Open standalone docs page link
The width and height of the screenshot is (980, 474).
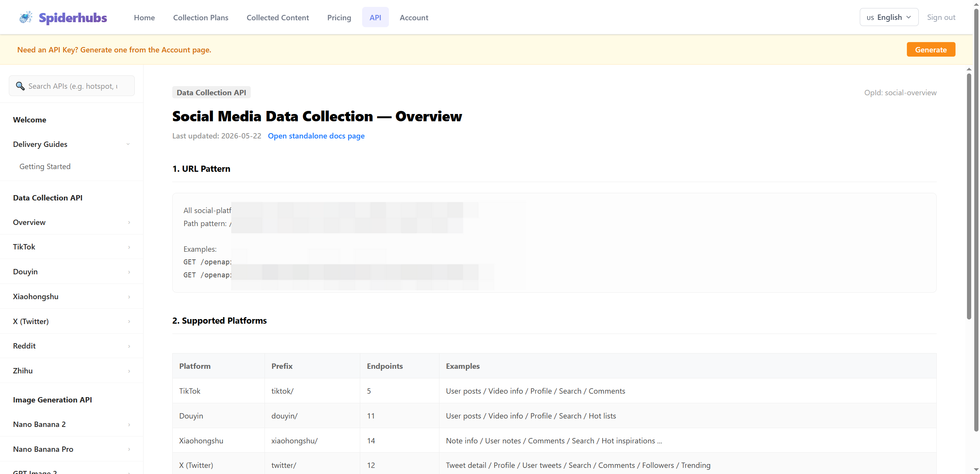[316, 136]
